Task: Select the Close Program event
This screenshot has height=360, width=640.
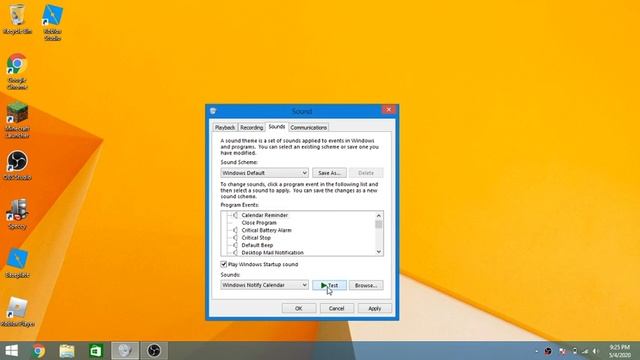Action: click(259, 222)
